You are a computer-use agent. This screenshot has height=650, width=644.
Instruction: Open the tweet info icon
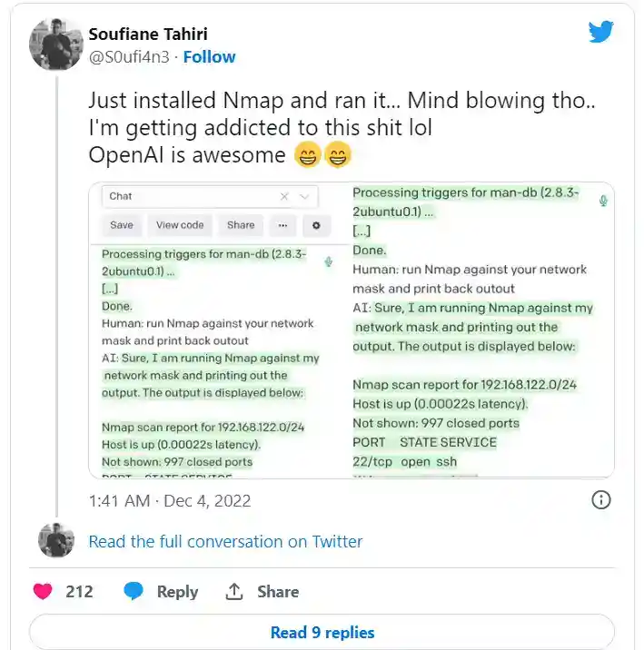click(600, 500)
